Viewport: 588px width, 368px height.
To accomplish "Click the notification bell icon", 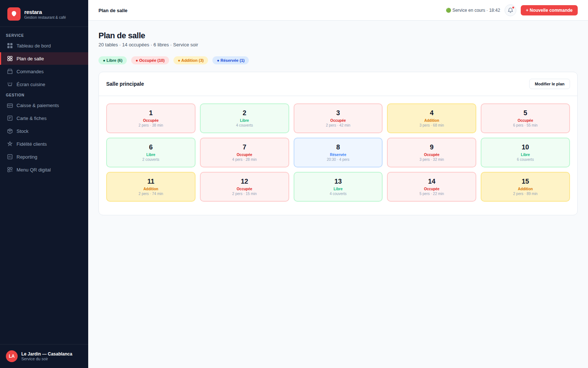I will (510, 10).
